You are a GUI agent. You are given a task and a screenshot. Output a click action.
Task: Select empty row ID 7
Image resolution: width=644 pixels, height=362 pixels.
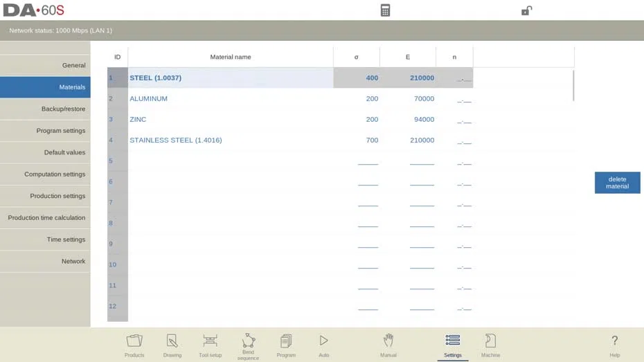pyautogui.click(x=118, y=202)
